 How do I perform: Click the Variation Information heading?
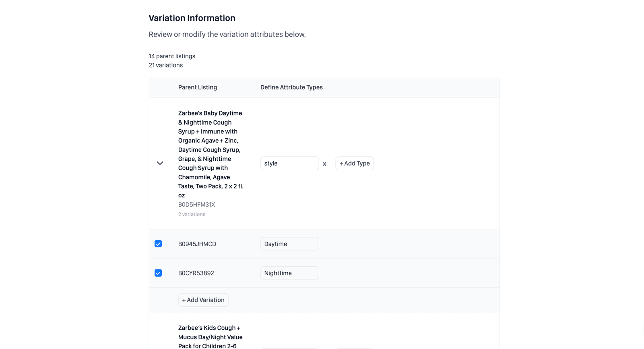(x=192, y=18)
